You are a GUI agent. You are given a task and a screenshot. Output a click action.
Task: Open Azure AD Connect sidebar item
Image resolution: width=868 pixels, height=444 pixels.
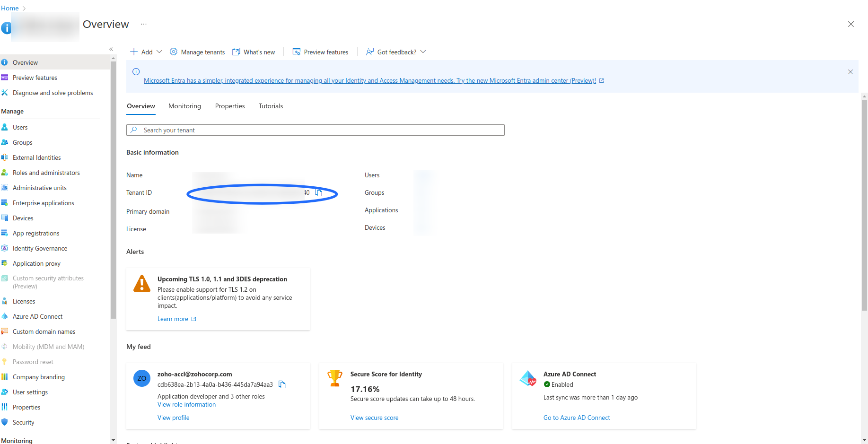tap(37, 316)
